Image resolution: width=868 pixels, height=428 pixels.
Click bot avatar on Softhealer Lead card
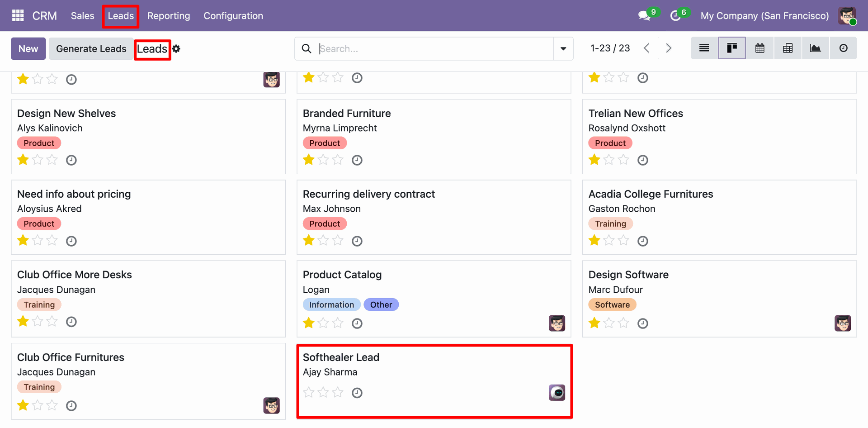coord(557,393)
